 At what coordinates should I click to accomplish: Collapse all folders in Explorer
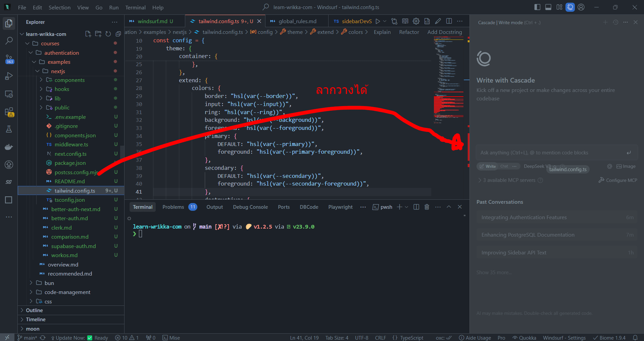[x=118, y=34]
